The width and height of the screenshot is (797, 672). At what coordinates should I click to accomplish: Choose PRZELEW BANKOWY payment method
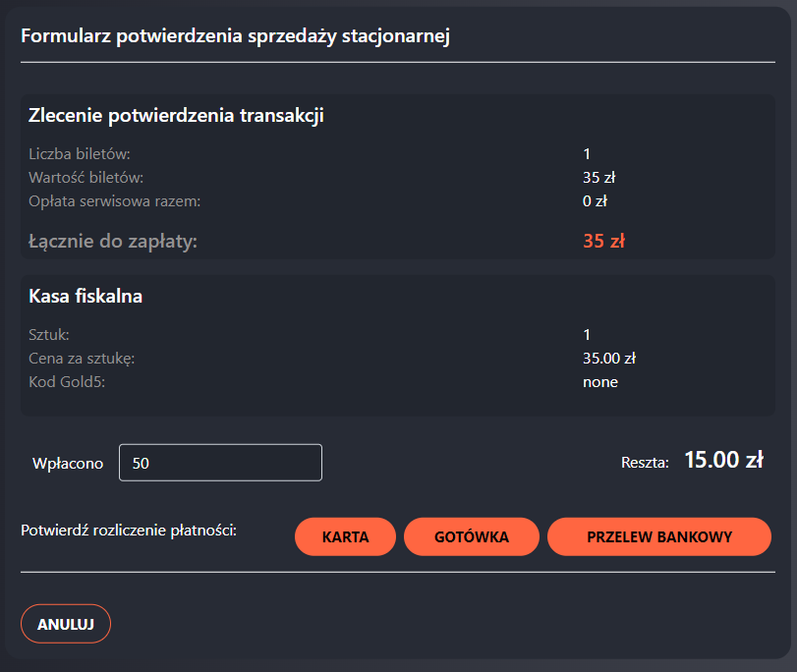(659, 537)
